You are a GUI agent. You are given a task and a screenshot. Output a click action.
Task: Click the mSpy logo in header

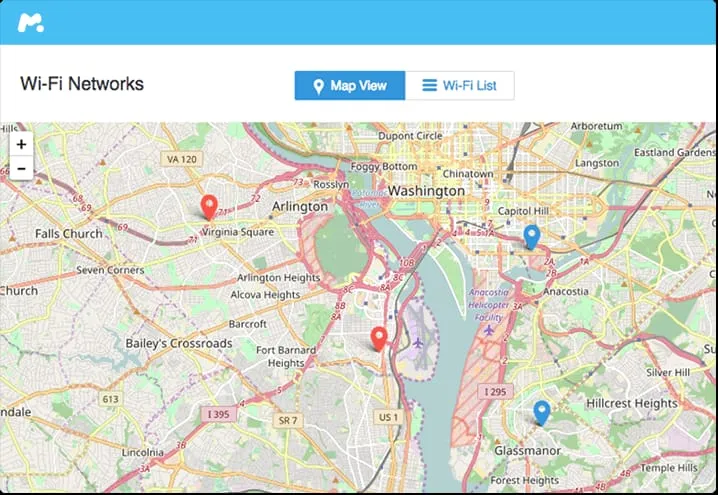[31, 23]
